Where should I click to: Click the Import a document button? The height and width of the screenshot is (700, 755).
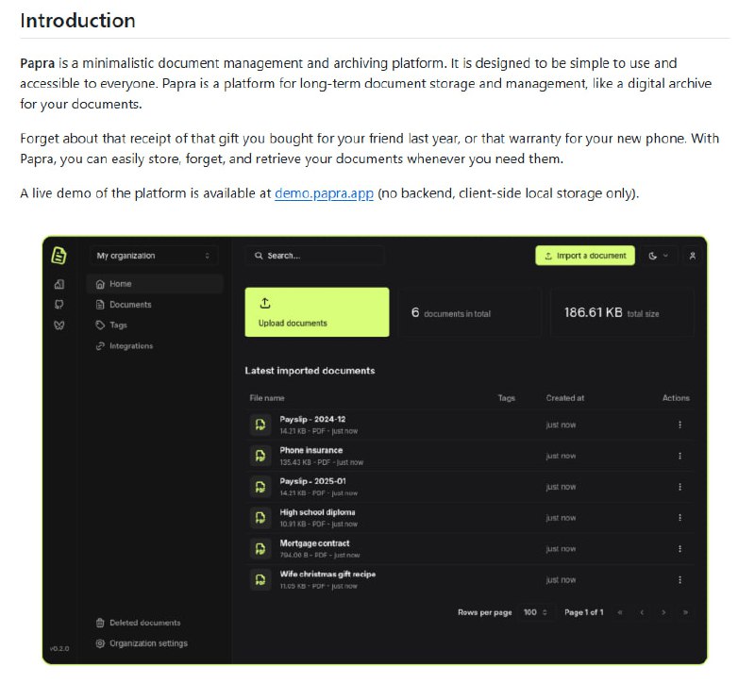coord(585,256)
